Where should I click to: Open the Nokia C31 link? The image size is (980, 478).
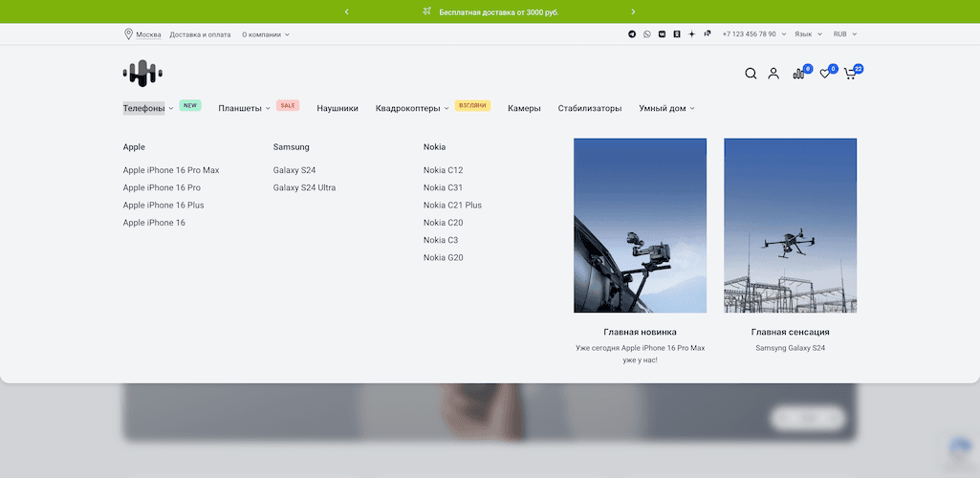443,187
